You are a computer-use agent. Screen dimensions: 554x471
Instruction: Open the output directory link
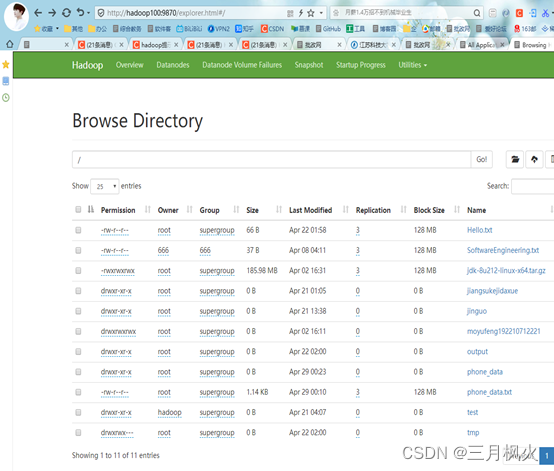477,352
